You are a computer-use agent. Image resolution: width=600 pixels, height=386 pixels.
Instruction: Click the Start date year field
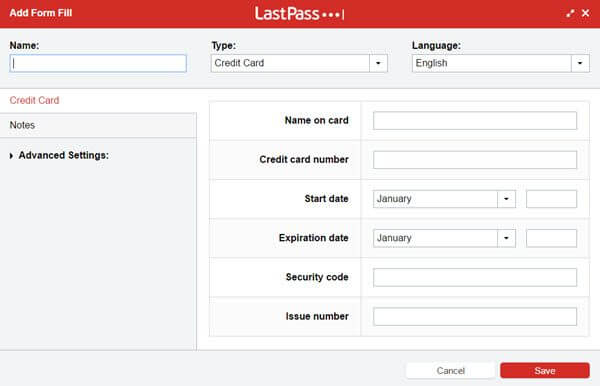pos(551,199)
